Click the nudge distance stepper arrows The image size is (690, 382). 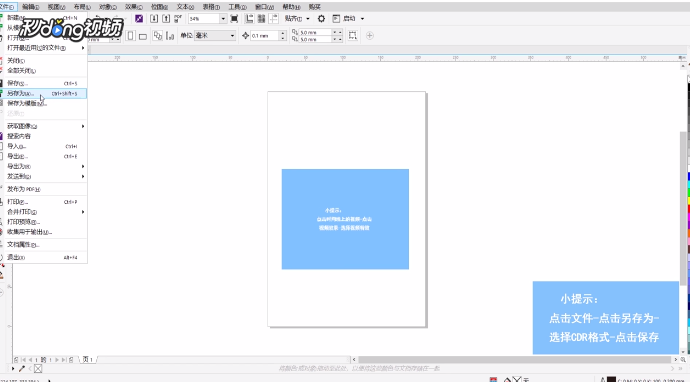tap(283, 36)
